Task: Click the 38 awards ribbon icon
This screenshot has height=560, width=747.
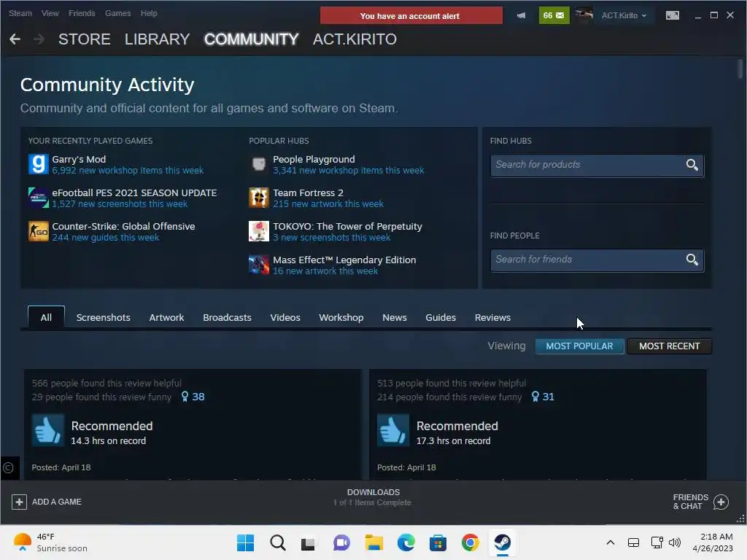Action: click(185, 397)
